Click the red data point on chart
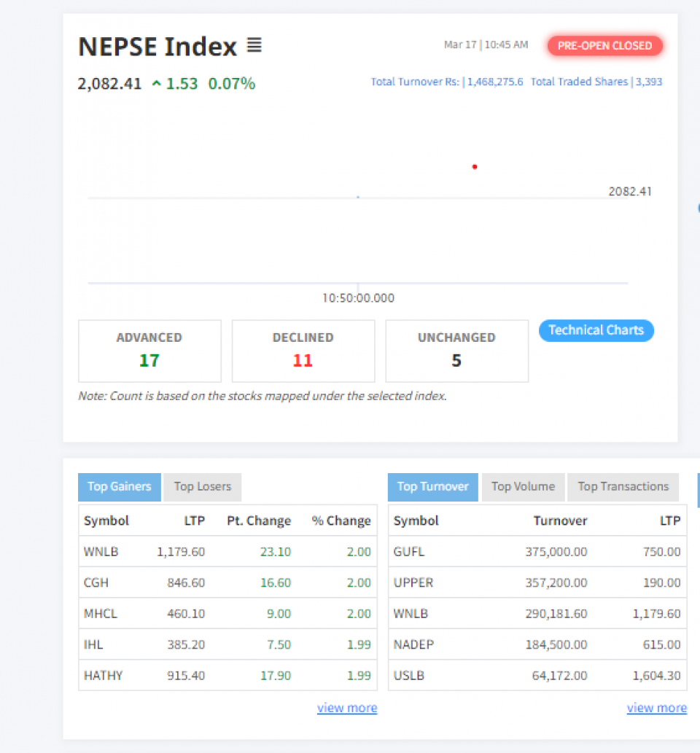The image size is (700, 753). [x=475, y=167]
